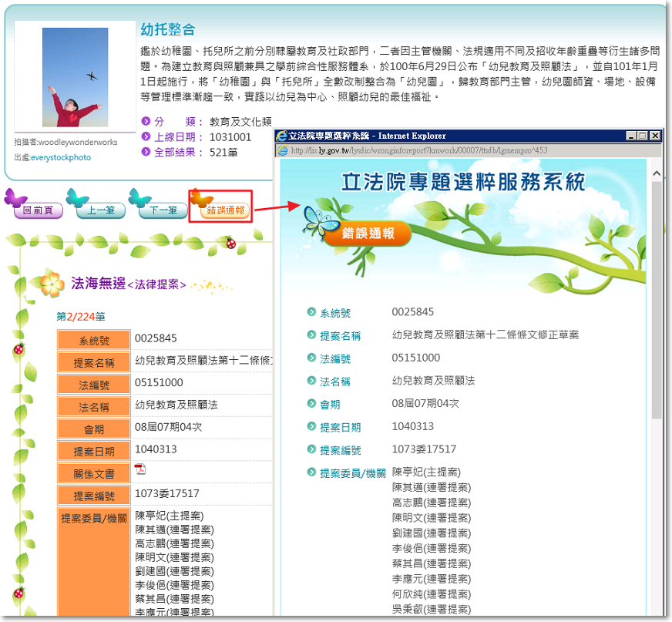The width and height of the screenshot is (672, 622).
Task: Click the page icon in the address bar
Action: [x=283, y=150]
